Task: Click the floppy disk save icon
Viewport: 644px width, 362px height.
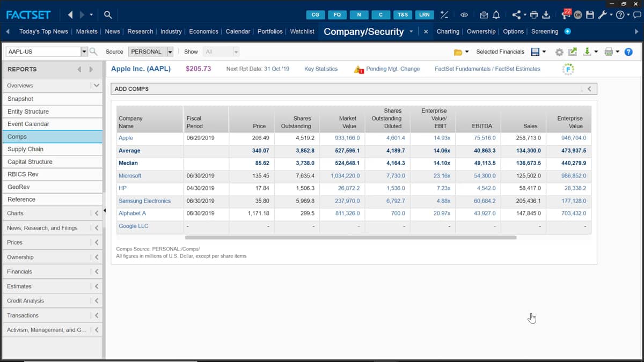Action: click(x=590, y=15)
